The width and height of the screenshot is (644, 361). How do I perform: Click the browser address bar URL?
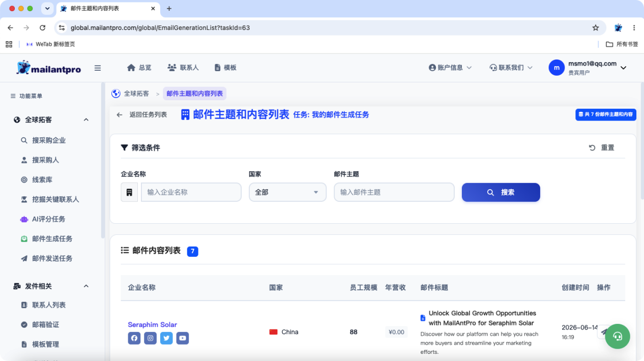click(160, 28)
